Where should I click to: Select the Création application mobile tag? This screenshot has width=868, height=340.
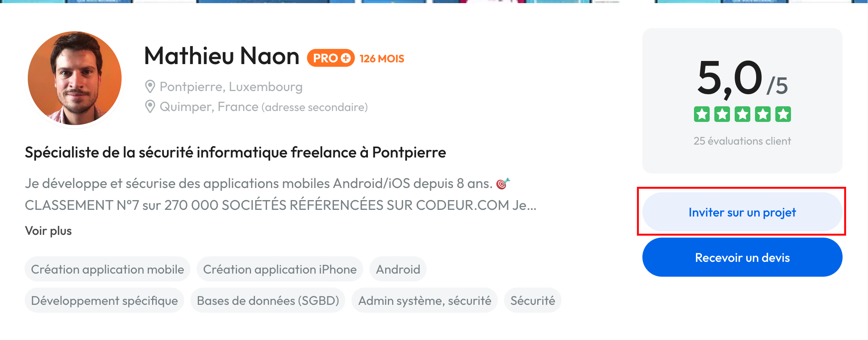(x=108, y=269)
